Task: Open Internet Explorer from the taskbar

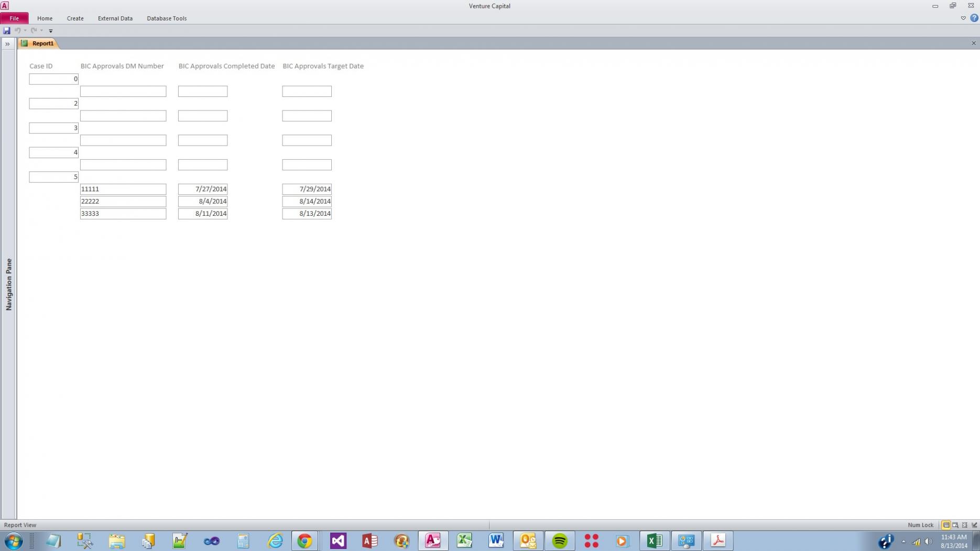Action: tap(275, 541)
